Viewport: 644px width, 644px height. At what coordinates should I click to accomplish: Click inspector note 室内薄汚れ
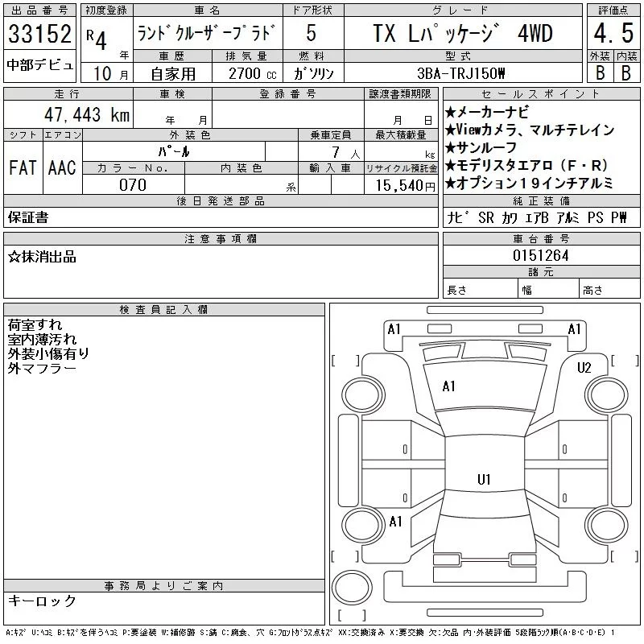pyautogui.click(x=42, y=339)
